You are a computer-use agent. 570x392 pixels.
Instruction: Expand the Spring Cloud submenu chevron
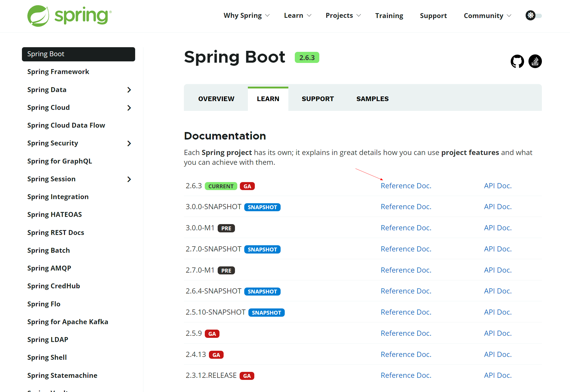pos(129,108)
